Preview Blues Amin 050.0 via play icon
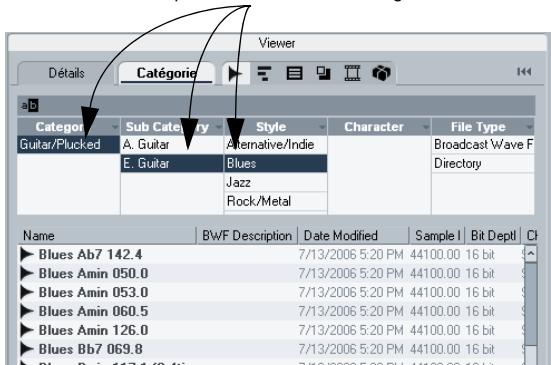 click(27, 273)
